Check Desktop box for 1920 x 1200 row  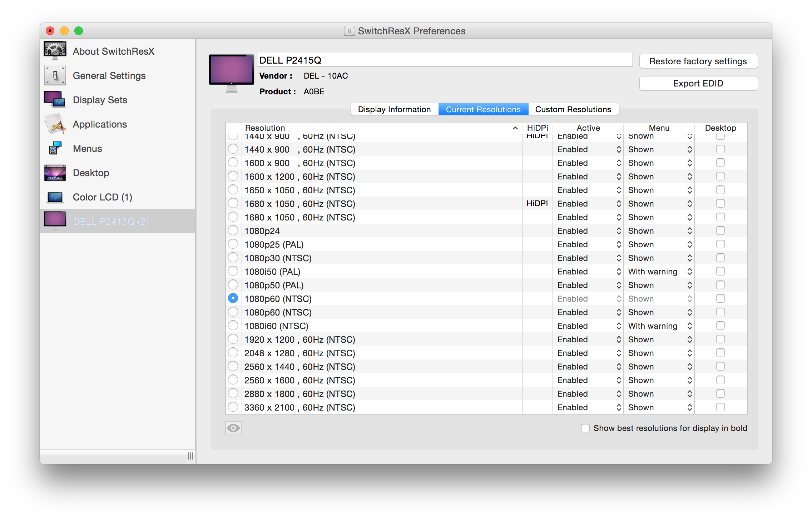click(x=720, y=339)
